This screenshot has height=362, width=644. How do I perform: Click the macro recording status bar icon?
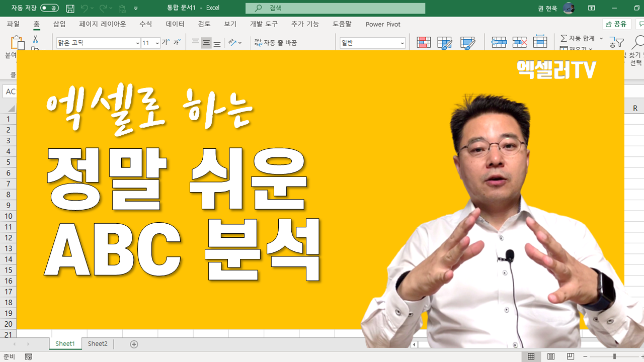pos(28,356)
